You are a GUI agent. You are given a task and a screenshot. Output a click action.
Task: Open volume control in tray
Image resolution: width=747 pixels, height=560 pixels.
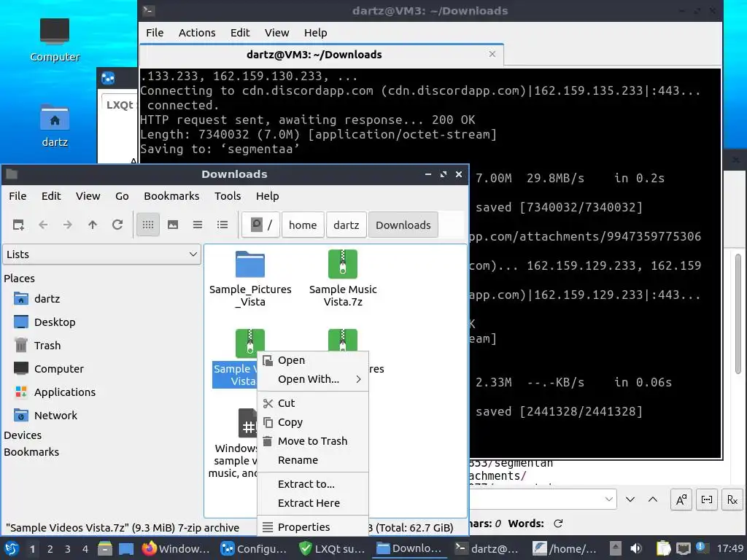[x=635, y=549]
